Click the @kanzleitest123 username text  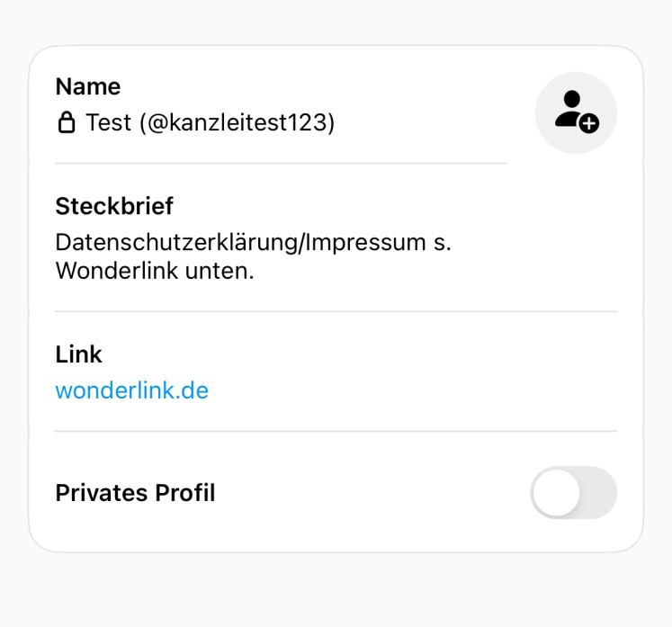[237, 122]
